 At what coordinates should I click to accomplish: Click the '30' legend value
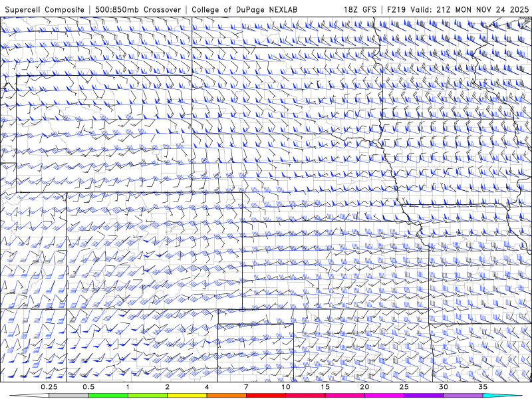pos(444,387)
